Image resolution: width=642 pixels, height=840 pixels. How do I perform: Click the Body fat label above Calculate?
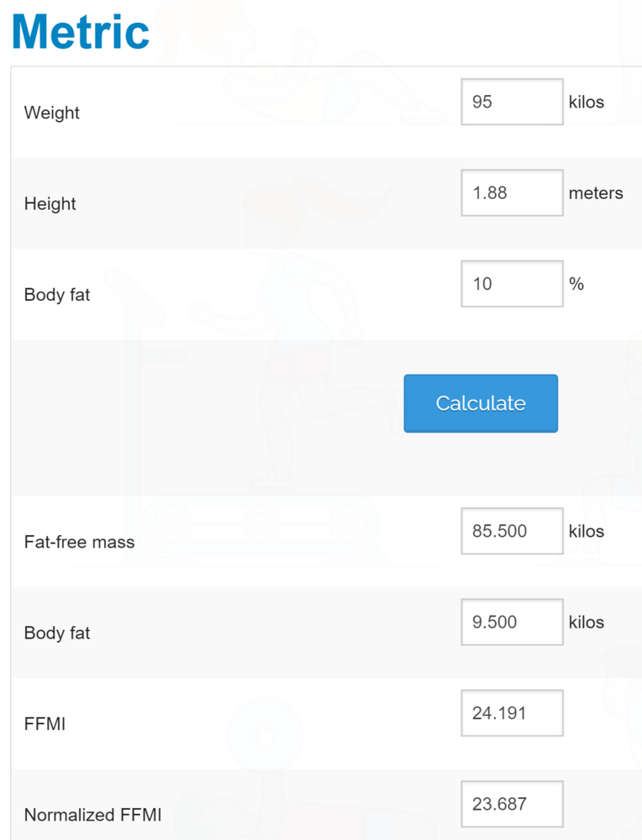57,295
